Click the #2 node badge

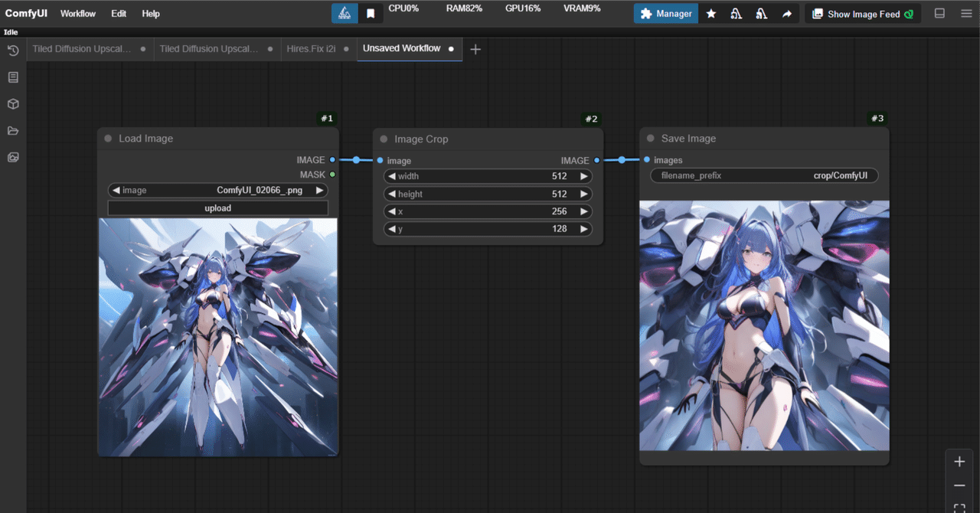click(592, 119)
